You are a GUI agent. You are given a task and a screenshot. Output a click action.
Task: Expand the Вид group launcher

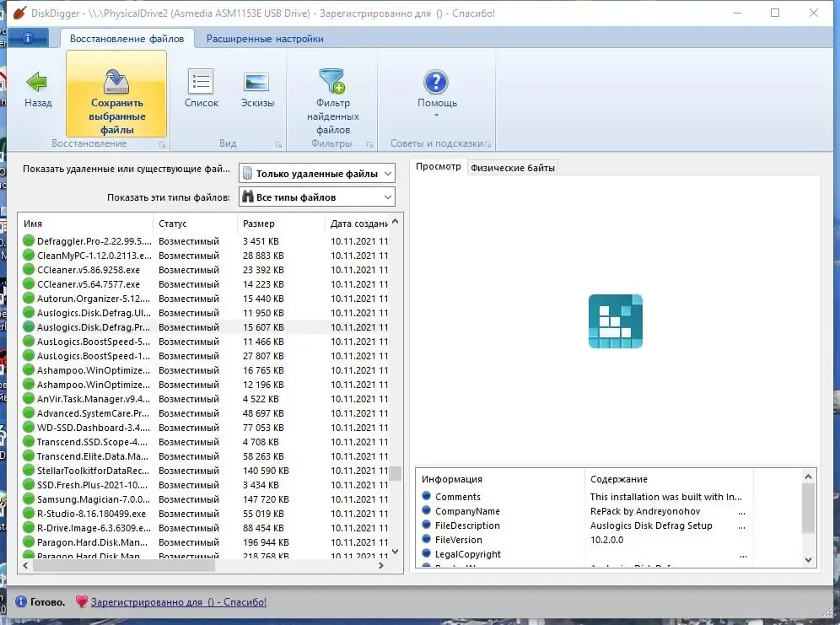(x=278, y=144)
